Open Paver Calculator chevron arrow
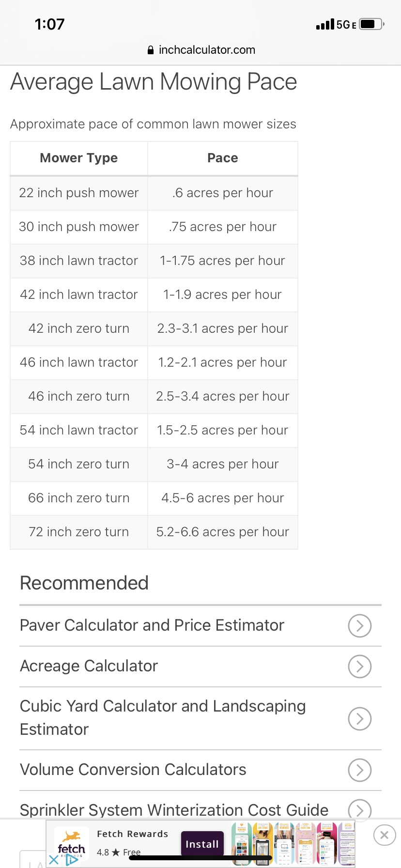The width and height of the screenshot is (401, 868). click(359, 625)
